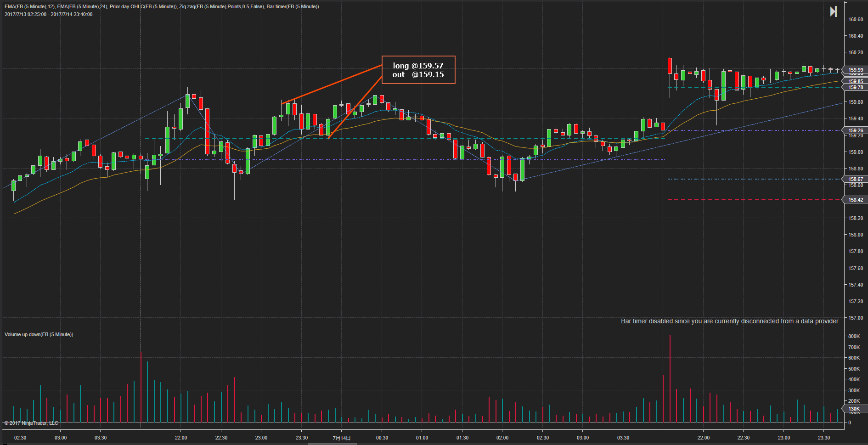Select the red 158.42 price marker
This screenshot has width=868, height=445.
[x=855, y=200]
